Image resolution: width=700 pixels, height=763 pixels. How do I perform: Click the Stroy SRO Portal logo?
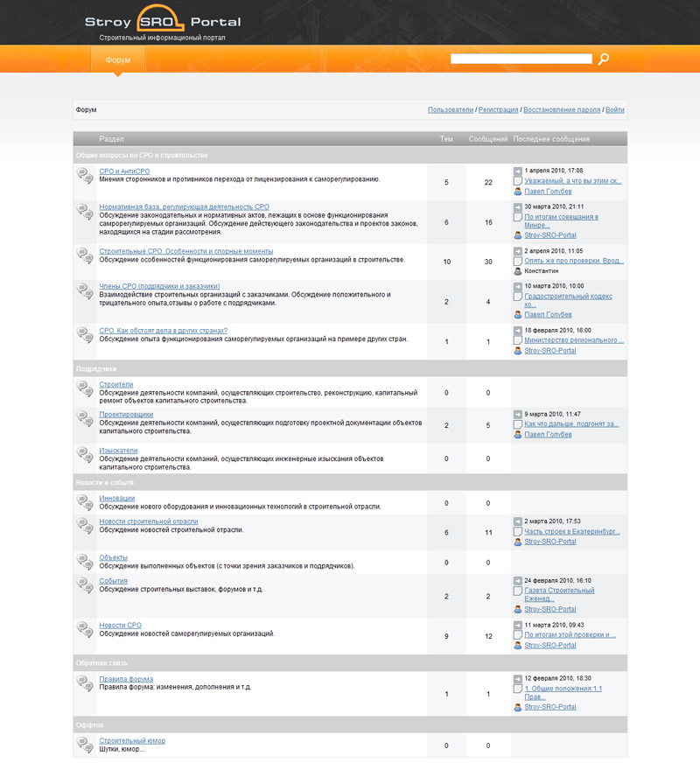163,22
